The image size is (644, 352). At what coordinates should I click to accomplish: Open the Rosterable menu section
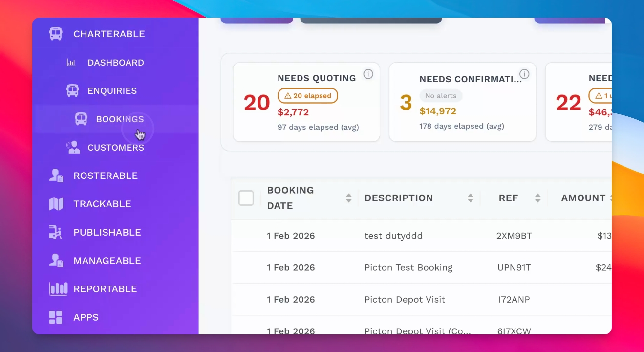pos(106,176)
